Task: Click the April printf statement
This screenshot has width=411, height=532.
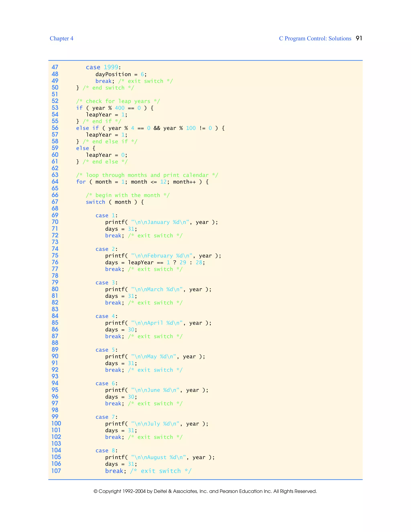Action: point(158,323)
